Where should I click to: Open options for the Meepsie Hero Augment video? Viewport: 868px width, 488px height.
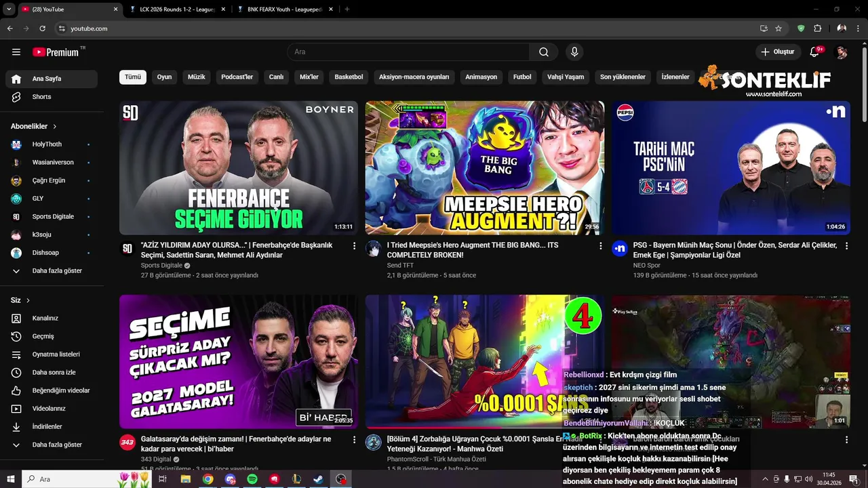(600, 246)
